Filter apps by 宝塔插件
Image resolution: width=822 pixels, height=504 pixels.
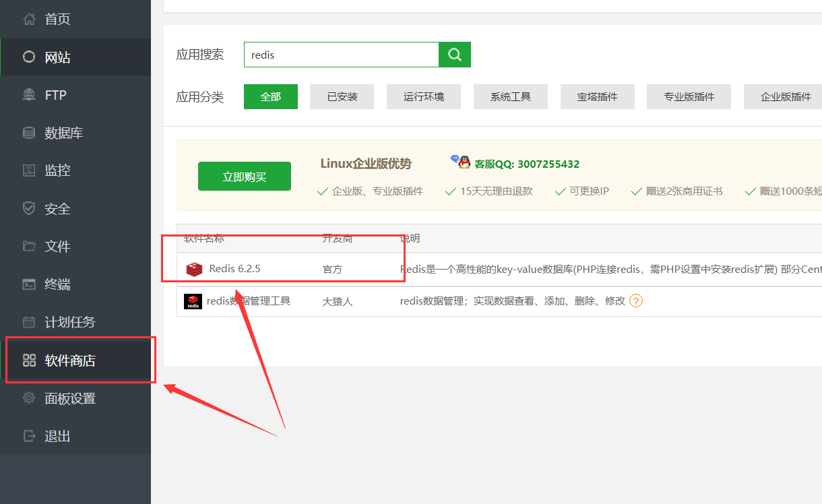coord(597,96)
